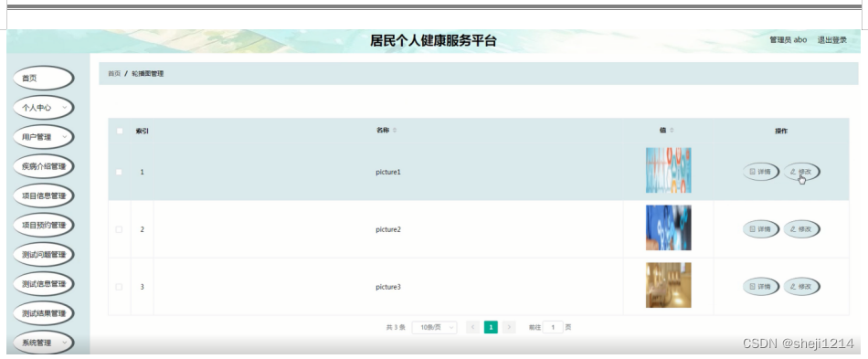Focus the 前往 page number input

[x=553, y=327]
